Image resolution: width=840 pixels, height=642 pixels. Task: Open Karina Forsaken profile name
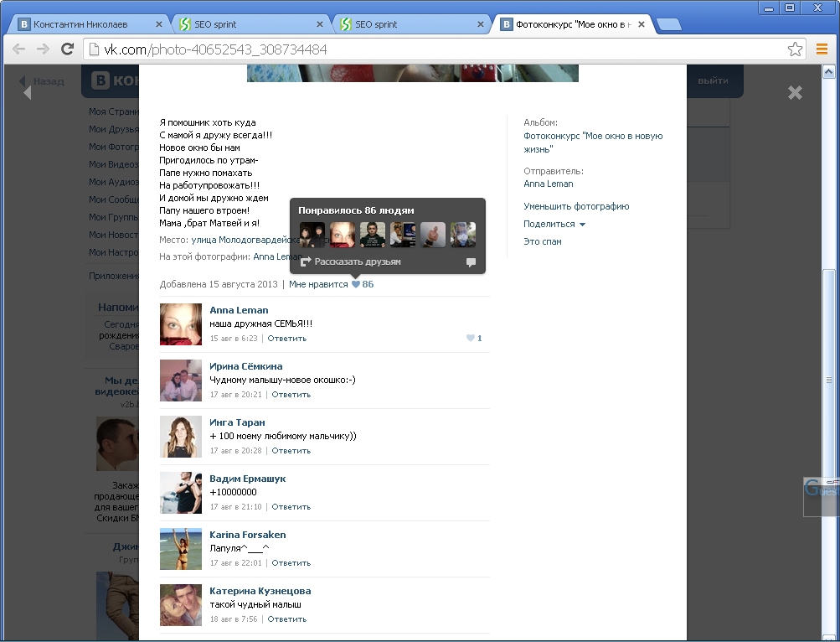tap(248, 535)
